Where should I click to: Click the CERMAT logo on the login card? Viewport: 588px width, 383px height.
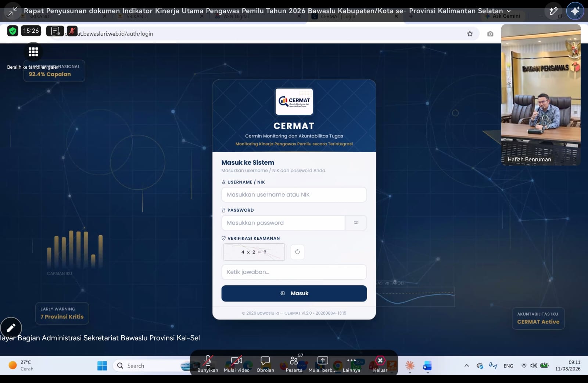(x=294, y=101)
